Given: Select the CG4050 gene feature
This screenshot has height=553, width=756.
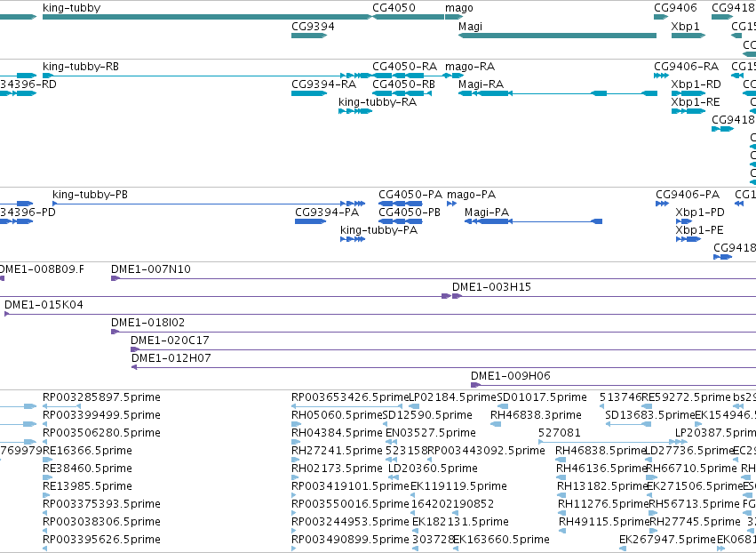Looking at the screenshot, I should (409, 17).
